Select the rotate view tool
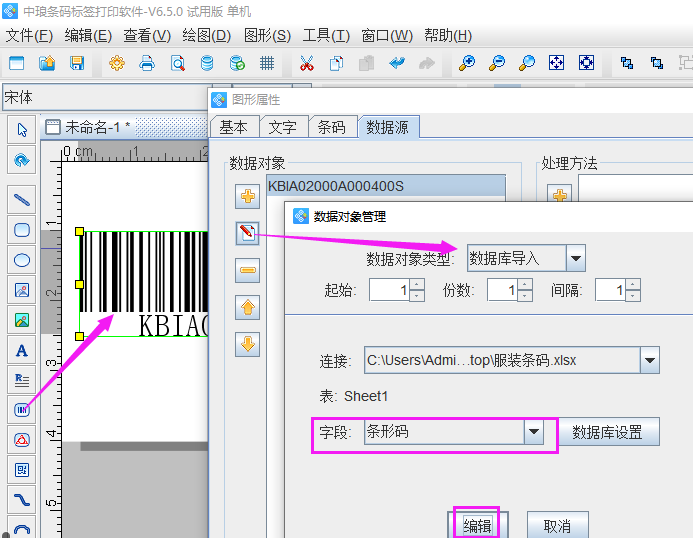The image size is (693, 538). click(22, 160)
